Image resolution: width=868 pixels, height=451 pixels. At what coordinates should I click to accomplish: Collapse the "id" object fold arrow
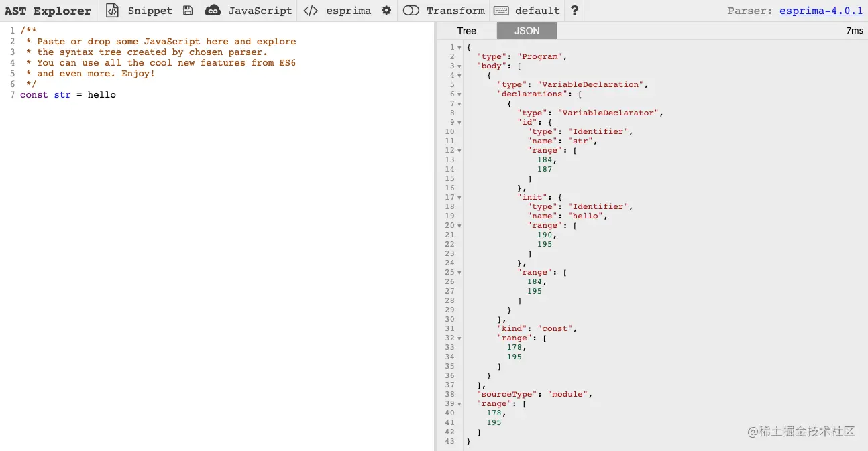pyautogui.click(x=459, y=123)
